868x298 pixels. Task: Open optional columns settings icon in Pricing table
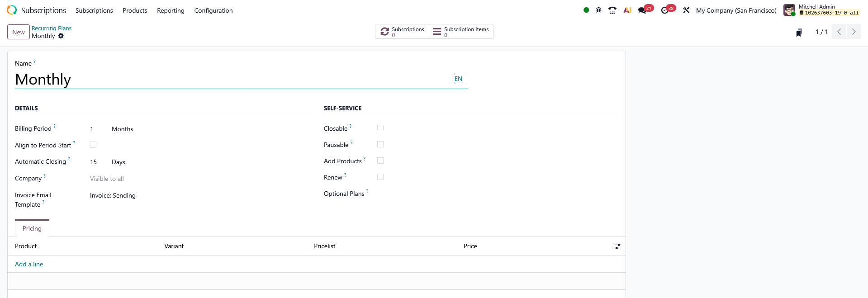click(x=618, y=246)
